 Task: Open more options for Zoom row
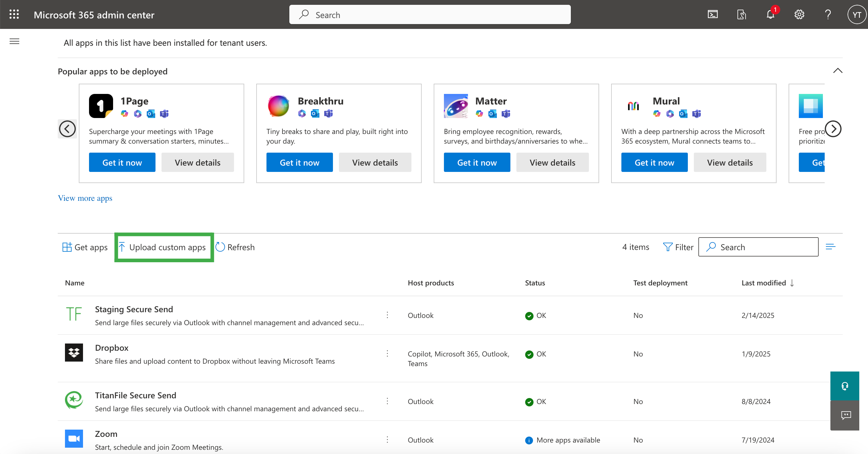(387, 439)
